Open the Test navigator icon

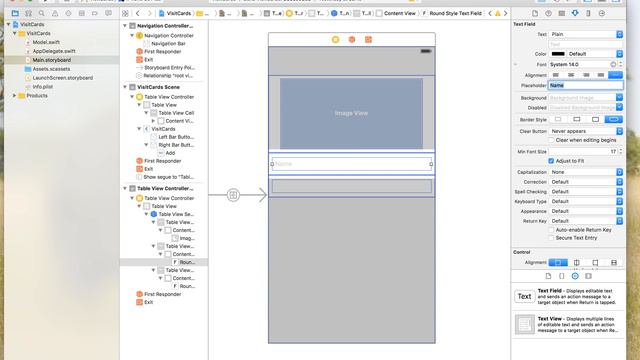point(68,13)
